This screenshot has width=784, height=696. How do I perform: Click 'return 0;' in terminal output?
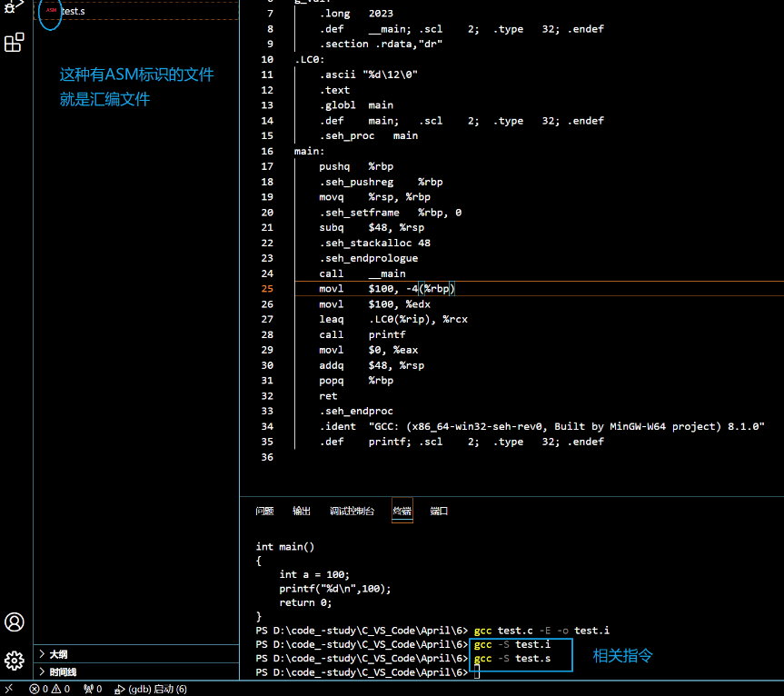click(305, 602)
